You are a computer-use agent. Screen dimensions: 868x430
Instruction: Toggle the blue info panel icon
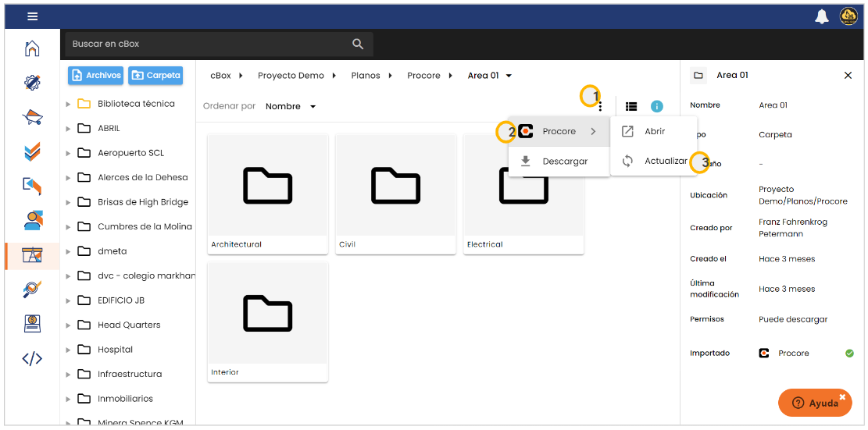[x=657, y=106]
